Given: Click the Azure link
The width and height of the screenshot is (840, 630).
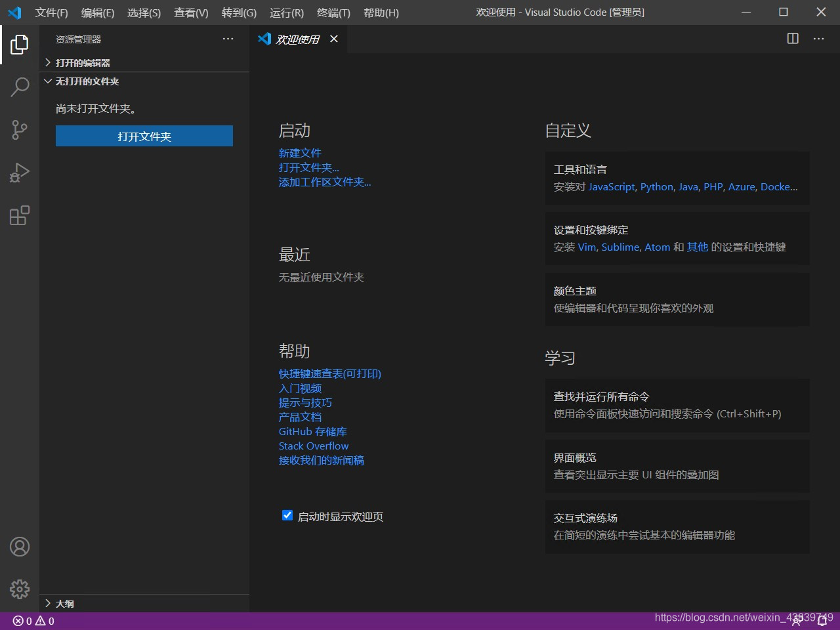Looking at the screenshot, I should point(742,186).
